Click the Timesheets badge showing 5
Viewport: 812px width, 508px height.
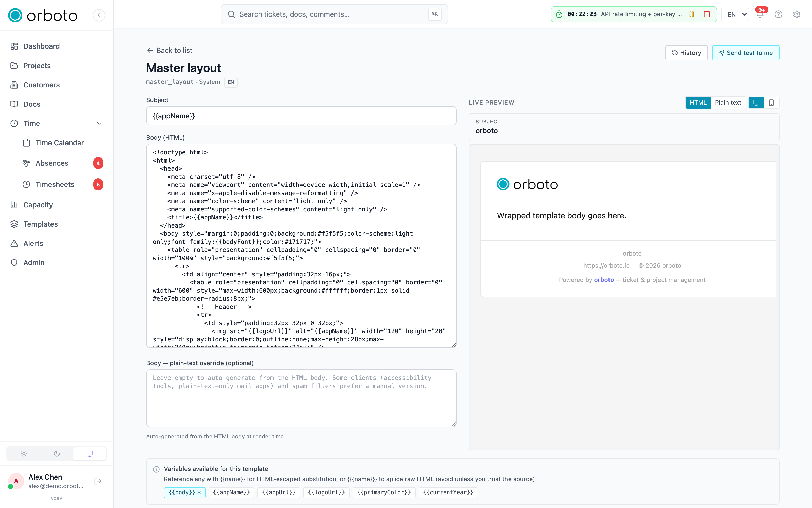98,184
